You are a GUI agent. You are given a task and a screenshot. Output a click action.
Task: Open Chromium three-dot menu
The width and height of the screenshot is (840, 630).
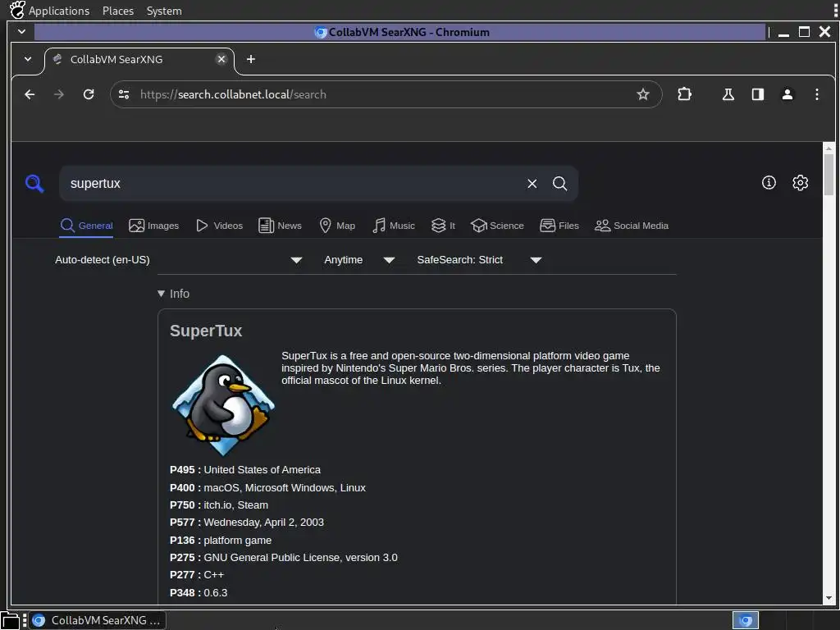pyautogui.click(x=817, y=94)
